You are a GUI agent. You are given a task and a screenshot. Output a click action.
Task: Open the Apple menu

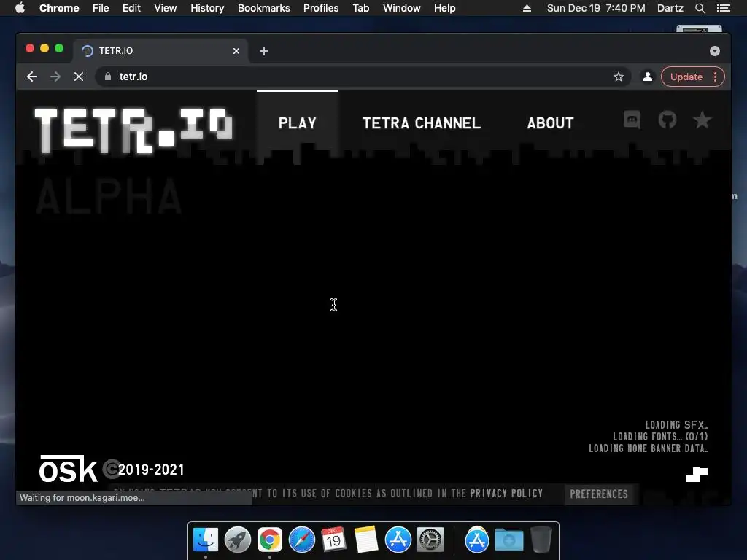point(20,8)
